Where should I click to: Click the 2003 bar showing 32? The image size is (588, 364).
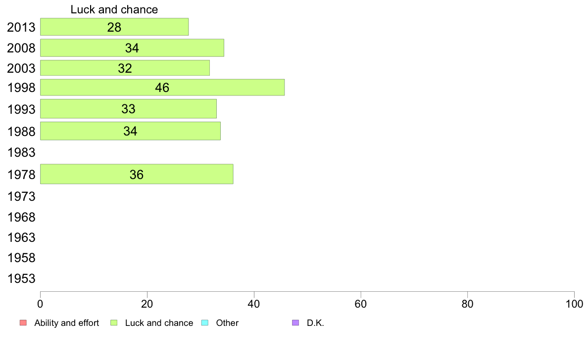125,68
